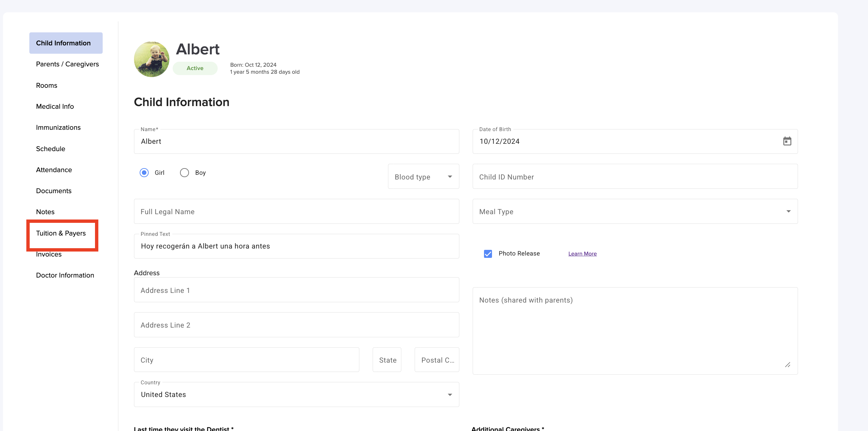Open the Tuition & Payers section
This screenshot has height=431, width=868.
(x=61, y=233)
